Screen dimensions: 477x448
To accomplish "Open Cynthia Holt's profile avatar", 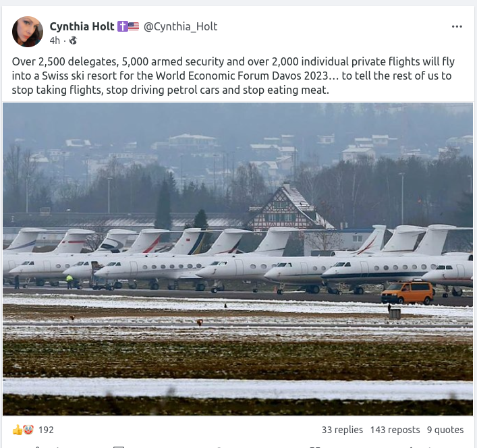I will [28, 32].
